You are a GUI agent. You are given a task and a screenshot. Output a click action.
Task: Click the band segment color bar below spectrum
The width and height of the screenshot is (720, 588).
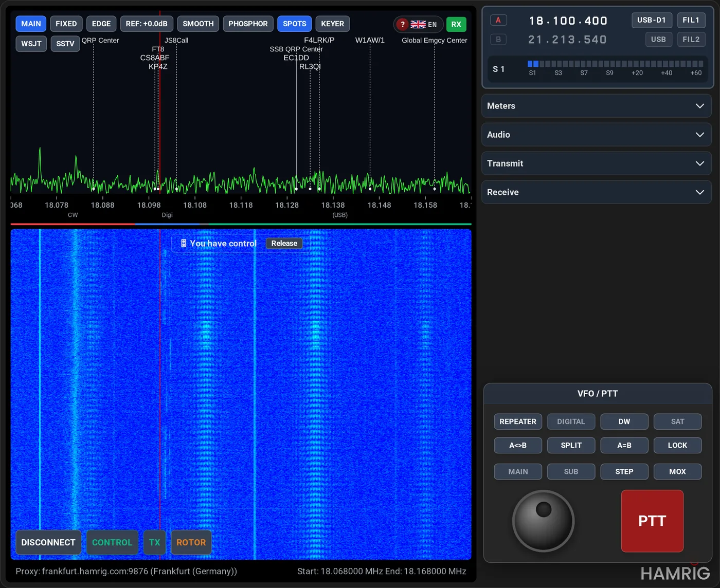[241, 224]
